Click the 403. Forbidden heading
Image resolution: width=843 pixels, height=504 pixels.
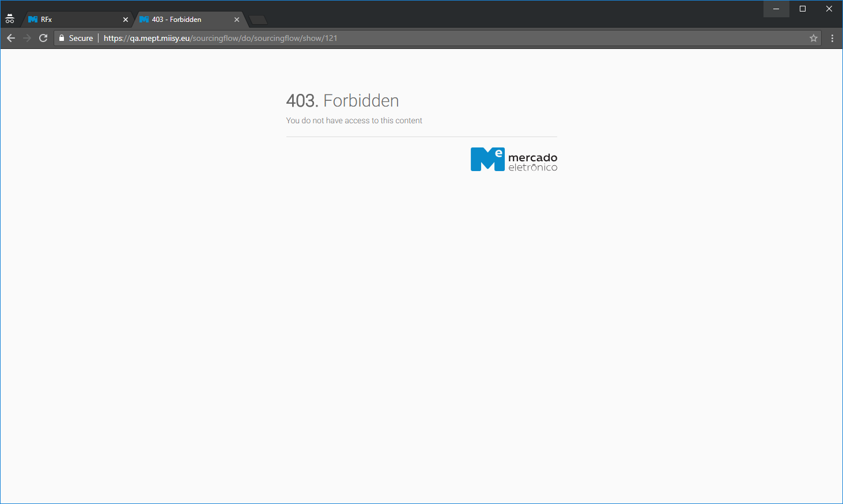(342, 101)
